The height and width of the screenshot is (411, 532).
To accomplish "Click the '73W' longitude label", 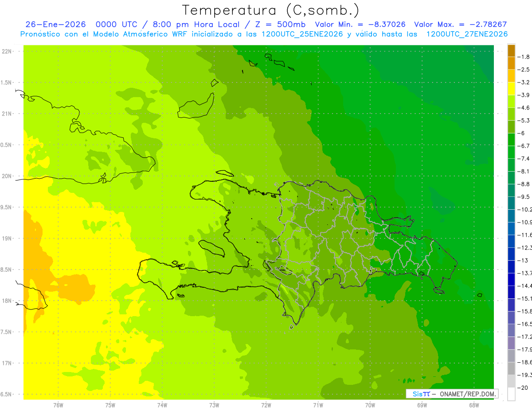I will pos(214,405).
